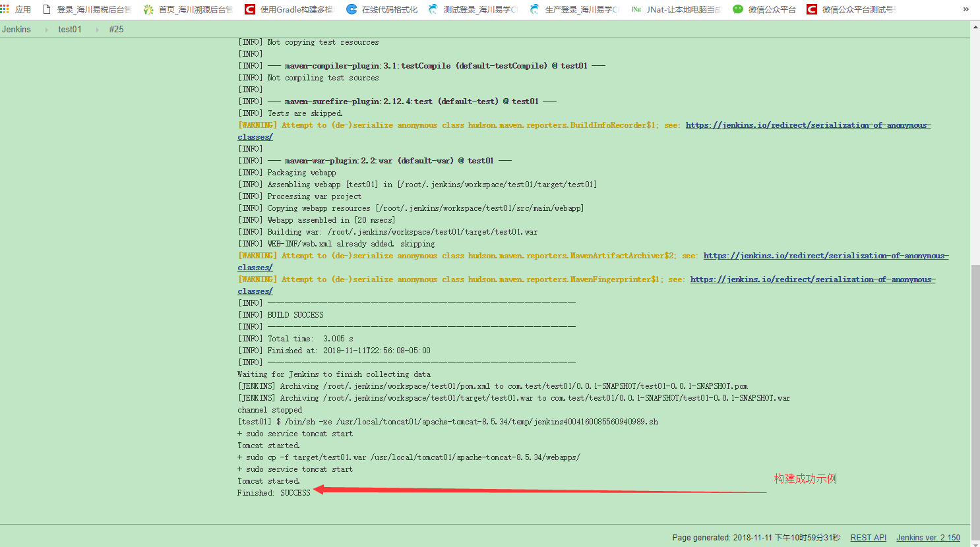This screenshot has width=980, height=547.
Task: Open the Apps (应用) grid icon
Action: tap(5, 9)
